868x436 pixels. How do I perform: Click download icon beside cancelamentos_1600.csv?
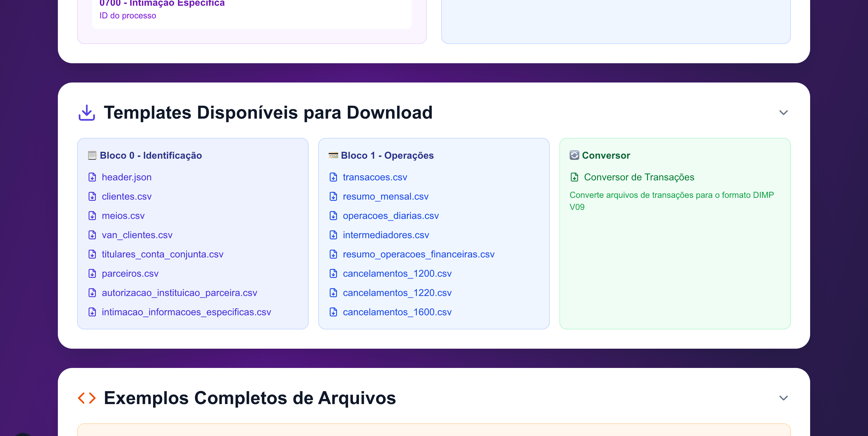(x=333, y=312)
